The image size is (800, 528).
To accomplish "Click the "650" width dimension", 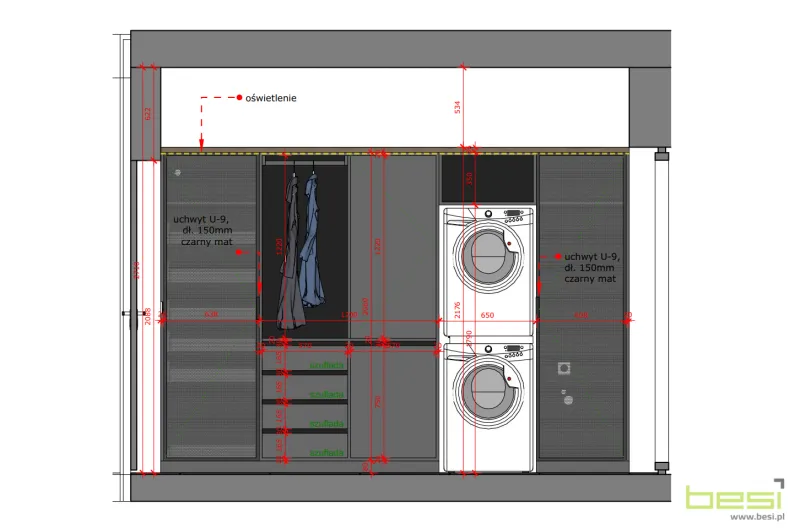I will (x=487, y=315).
